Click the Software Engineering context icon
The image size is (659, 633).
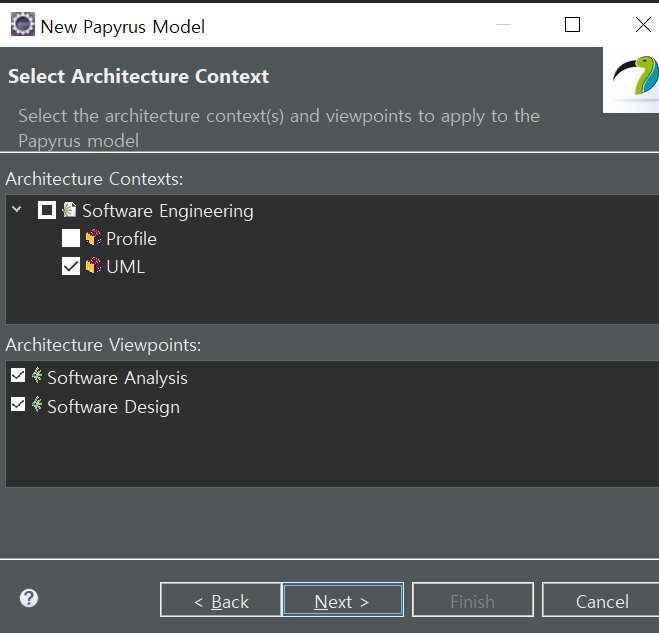[x=69, y=210]
